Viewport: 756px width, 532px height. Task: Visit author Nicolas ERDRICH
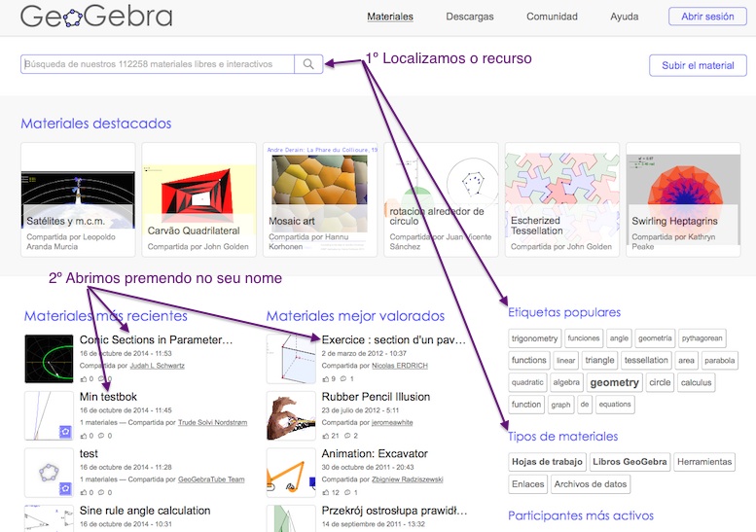(400, 366)
